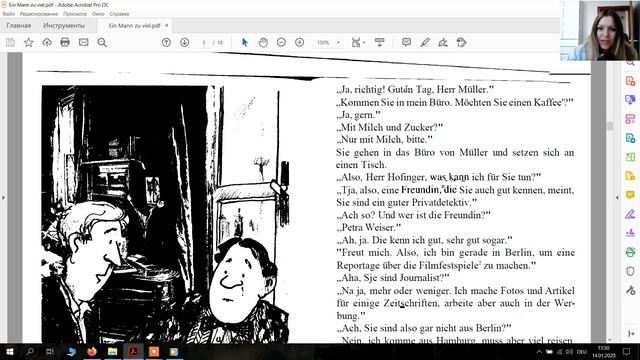The image size is (640, 360).
Task: Zoom in with the plus button
Action: point(300,42)
